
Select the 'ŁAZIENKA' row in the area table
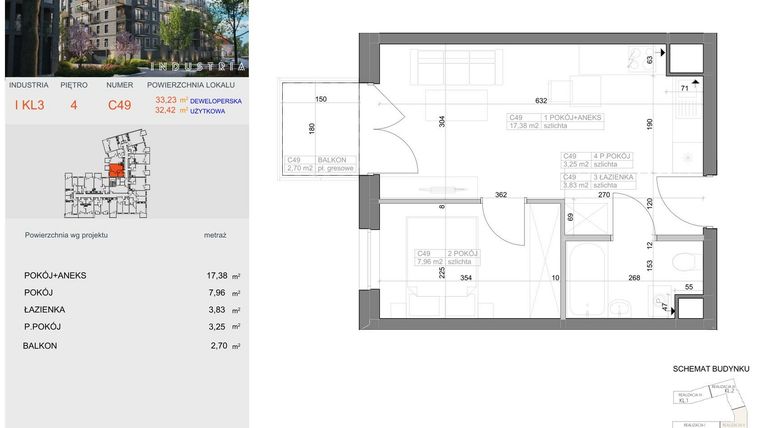pyautogui.click(x=132, y=310)
